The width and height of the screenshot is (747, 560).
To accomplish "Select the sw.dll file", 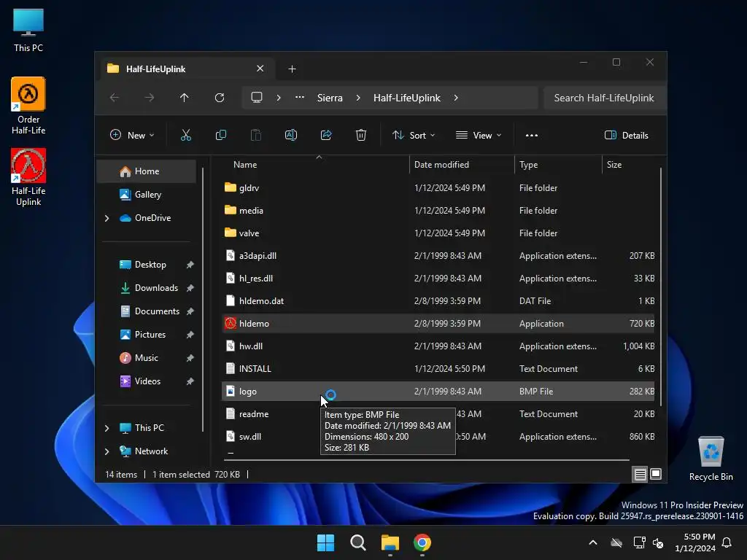I will point(438,437).
